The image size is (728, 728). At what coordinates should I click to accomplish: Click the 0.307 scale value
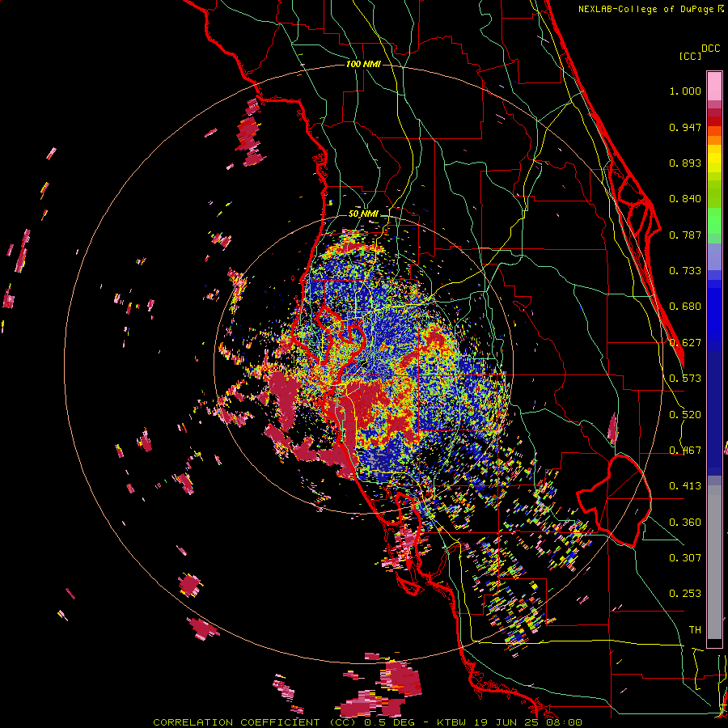click(x=685, y=558)
